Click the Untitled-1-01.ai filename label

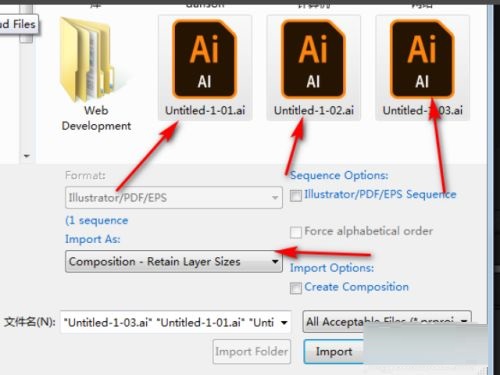[x=205, y=110]
